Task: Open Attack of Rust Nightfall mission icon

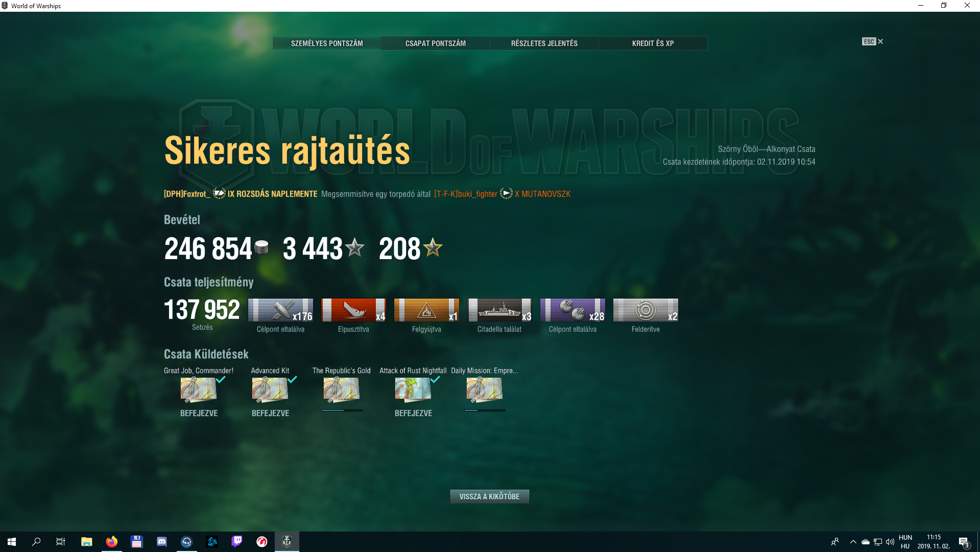Action: 413,390
